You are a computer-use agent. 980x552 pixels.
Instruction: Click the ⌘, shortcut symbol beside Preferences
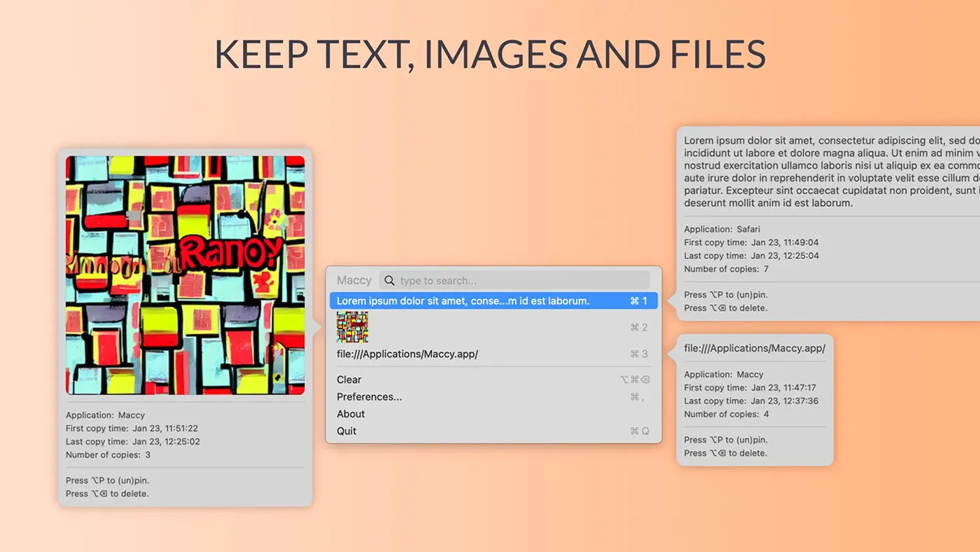(636, 396)
